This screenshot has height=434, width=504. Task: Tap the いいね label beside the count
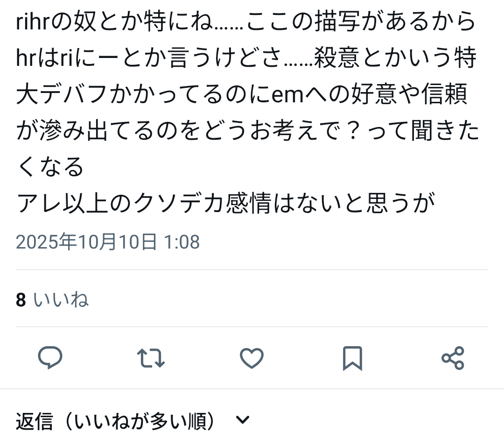coord(61,299)
